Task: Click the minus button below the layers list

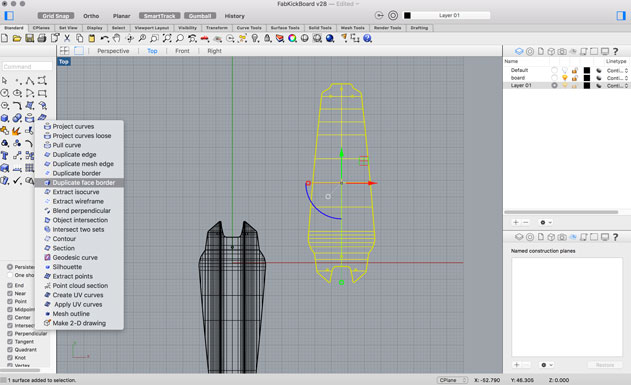Action: [526, 222]
